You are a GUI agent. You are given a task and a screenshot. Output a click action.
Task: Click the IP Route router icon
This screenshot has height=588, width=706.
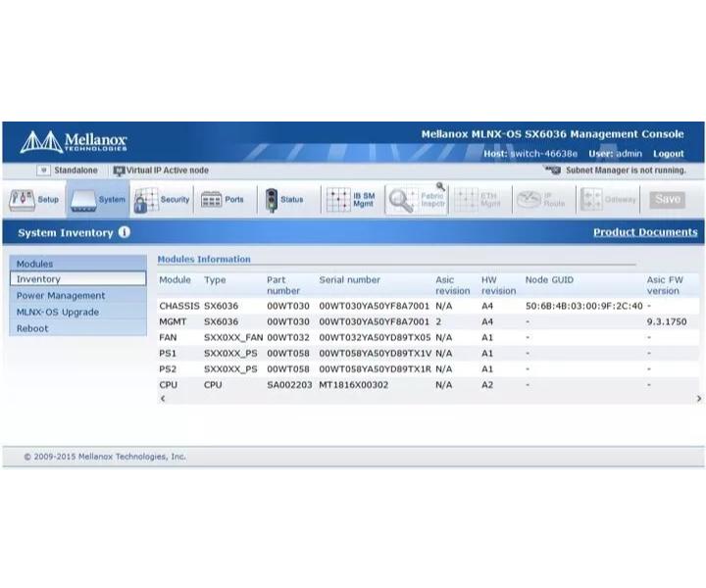click(x=529, y=200)
